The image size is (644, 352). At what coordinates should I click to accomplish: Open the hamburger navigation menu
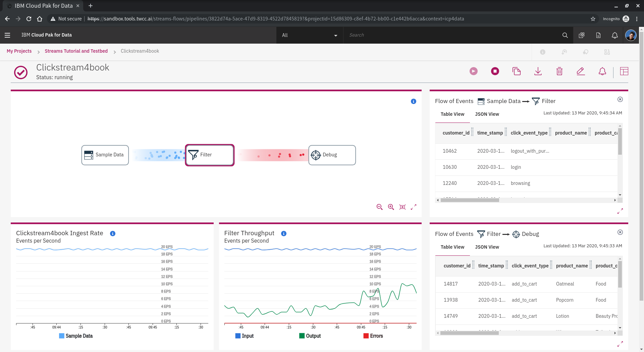[7, 35]
